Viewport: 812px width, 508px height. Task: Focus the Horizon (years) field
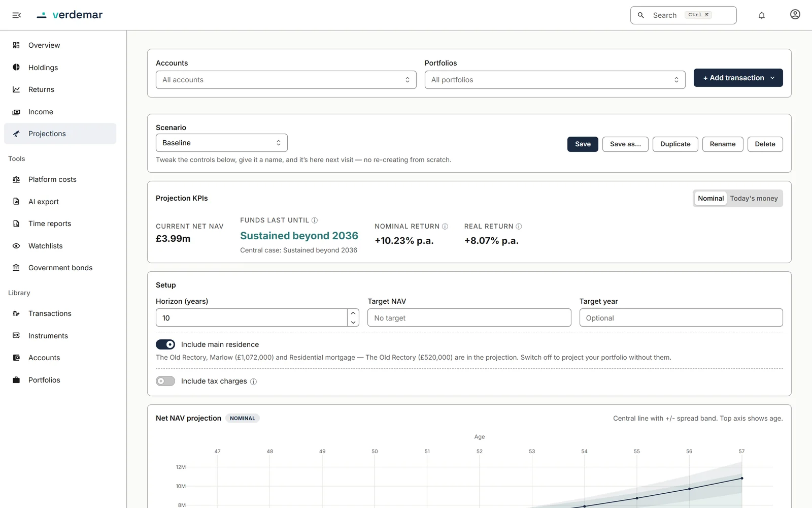coord(252,317)
